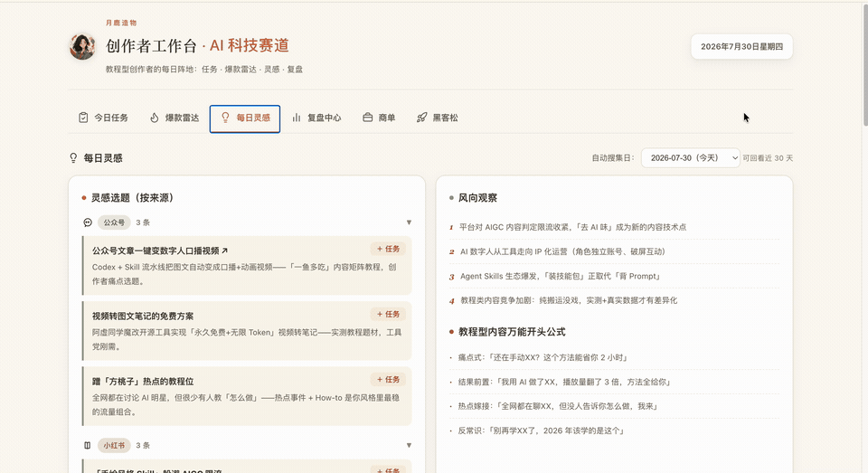The image size is (868, 473).
Task: Click the 视频转图文笔记的免费方案 title
Action: 143,317
